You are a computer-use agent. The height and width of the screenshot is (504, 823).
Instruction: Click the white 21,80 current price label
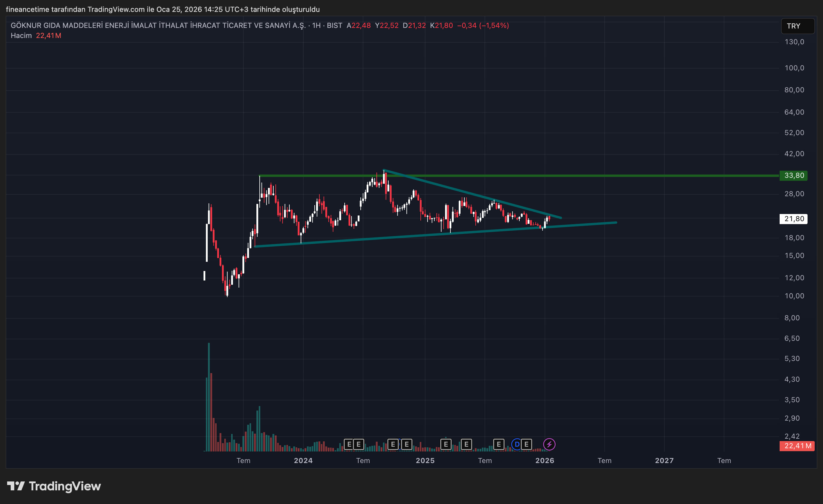(793, 219)
